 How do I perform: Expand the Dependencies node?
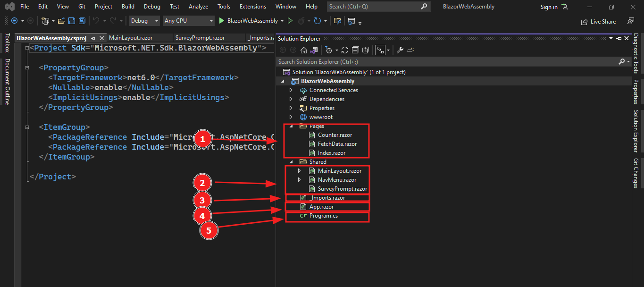(x=291, y=99)
